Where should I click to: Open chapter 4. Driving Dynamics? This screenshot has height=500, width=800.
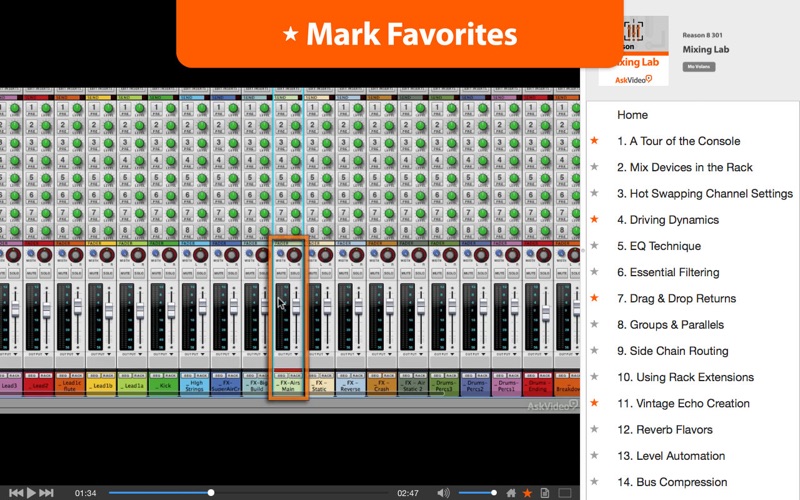(668, 220)
